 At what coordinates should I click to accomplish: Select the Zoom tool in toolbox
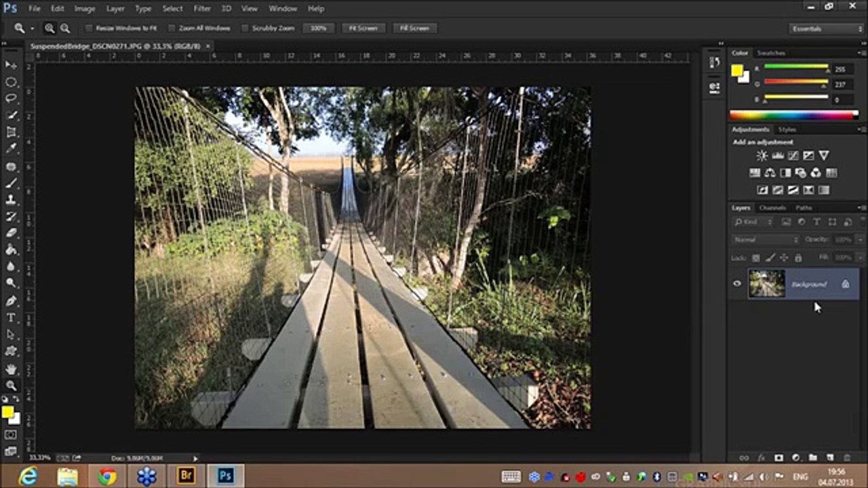pos(11,386)
